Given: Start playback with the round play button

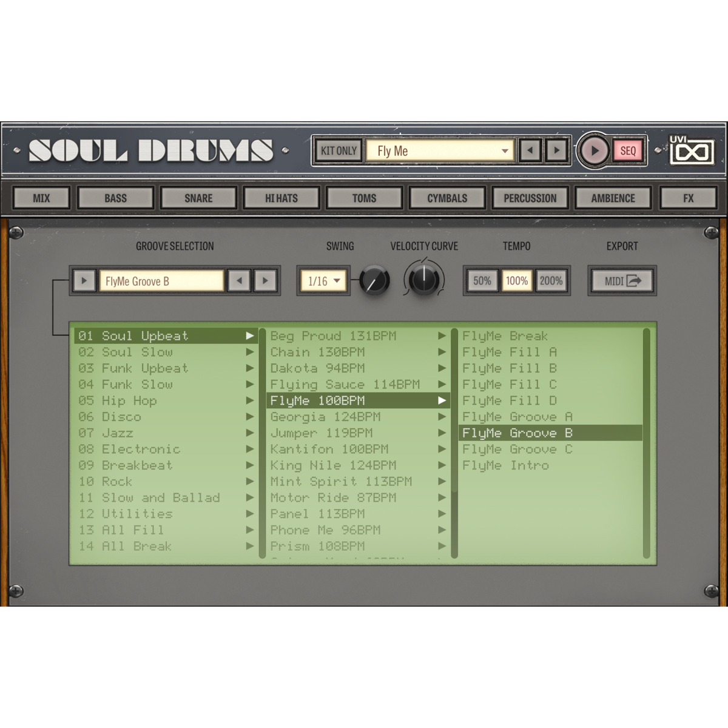Looking at the screenshot, I should coord(594,150).
